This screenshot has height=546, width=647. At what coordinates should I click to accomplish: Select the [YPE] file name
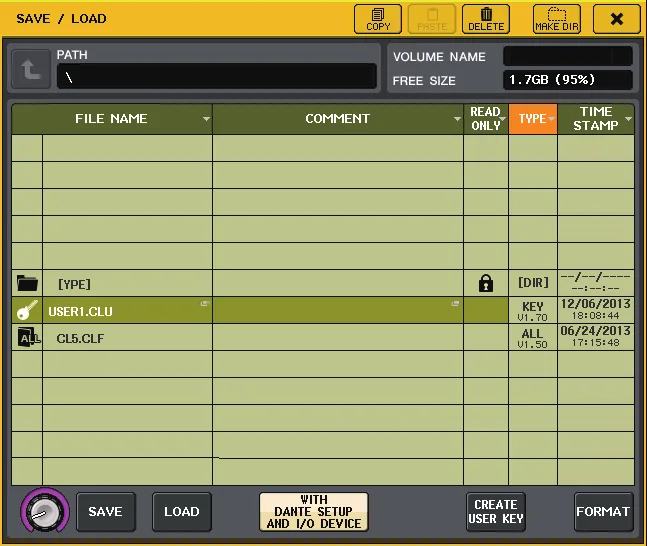(x=74, y=284)
